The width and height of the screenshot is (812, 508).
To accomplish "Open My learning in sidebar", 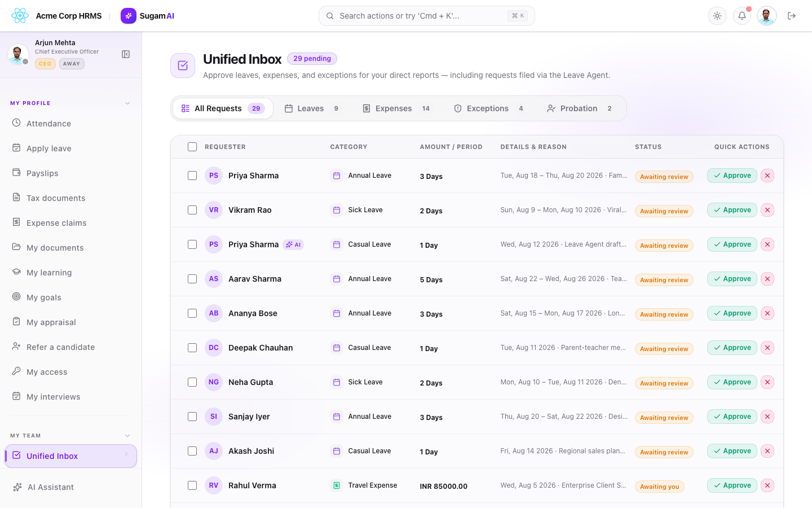I will point(71,273).
